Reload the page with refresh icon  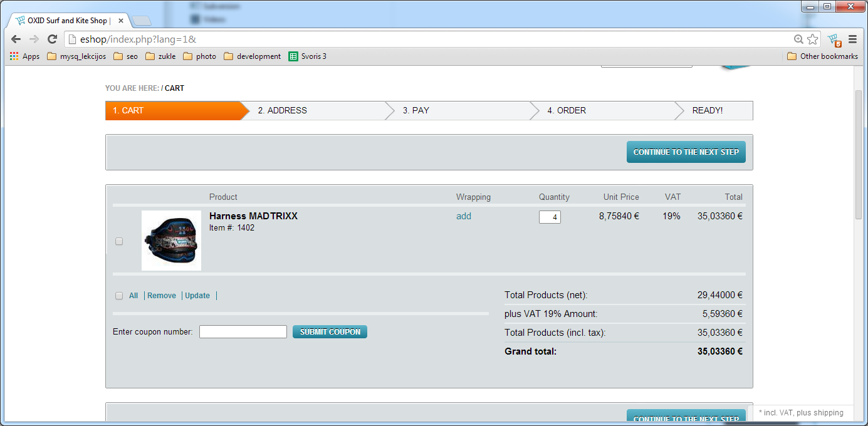coord(53,39)
